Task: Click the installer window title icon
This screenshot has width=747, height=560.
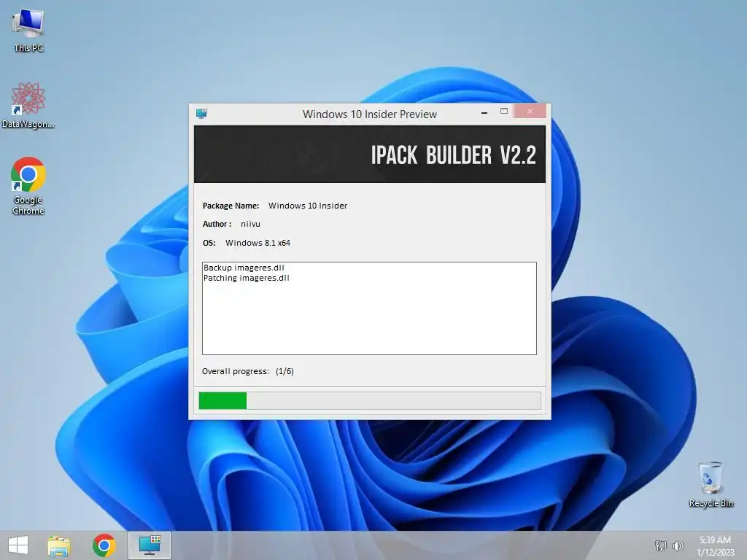Action: 201,113
